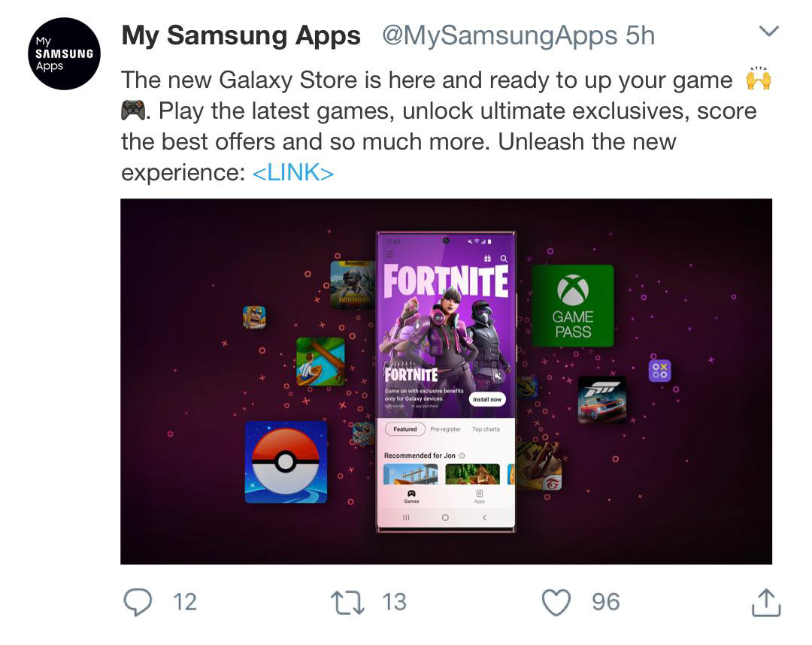
Task: Open the reply comment bubble icon
Action: pos(138,603)
